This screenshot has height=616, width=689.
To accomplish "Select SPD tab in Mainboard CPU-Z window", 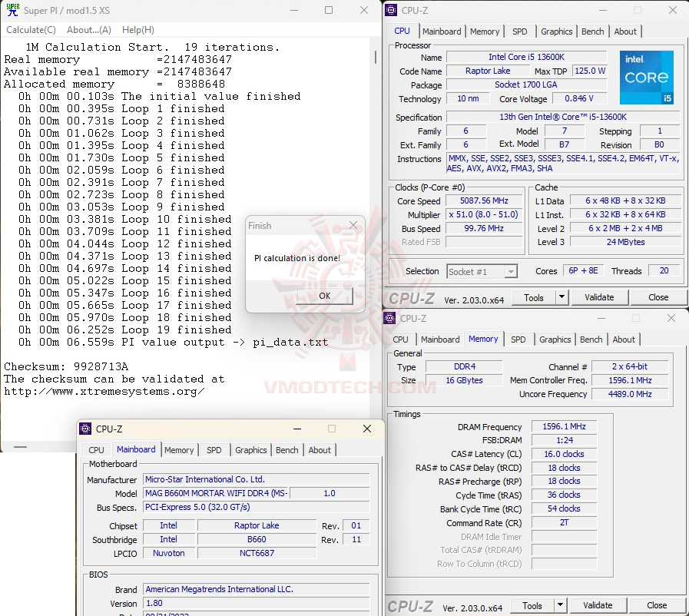I will [x=214, y=450].
